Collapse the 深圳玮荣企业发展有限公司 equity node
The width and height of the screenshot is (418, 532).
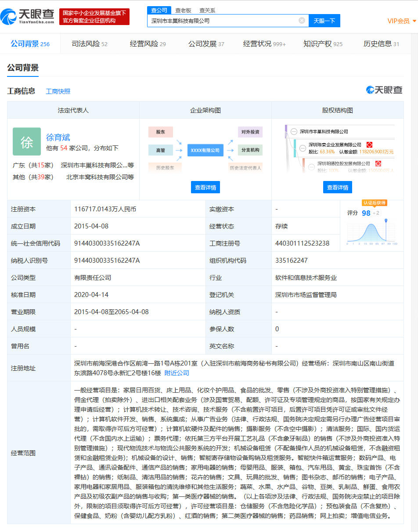[302, 148]
